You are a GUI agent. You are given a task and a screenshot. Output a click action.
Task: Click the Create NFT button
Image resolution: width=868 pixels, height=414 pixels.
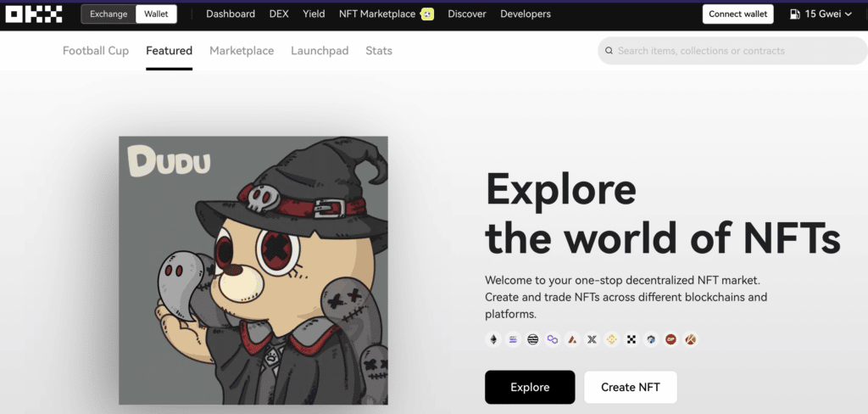click(x=630, y=387)
